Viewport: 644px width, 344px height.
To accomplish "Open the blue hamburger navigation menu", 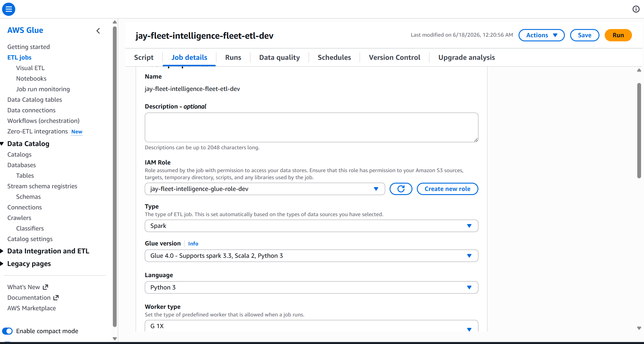I will tap(9, 9).
